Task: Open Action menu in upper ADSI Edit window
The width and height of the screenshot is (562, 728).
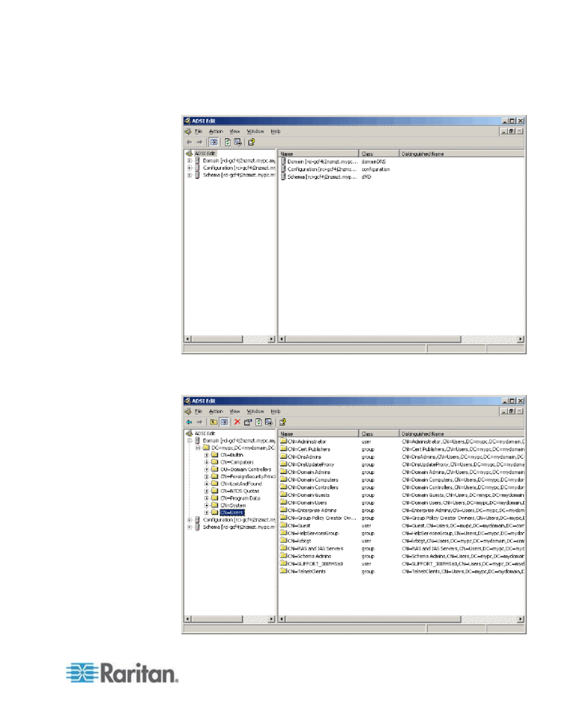Action: point(216,131)
